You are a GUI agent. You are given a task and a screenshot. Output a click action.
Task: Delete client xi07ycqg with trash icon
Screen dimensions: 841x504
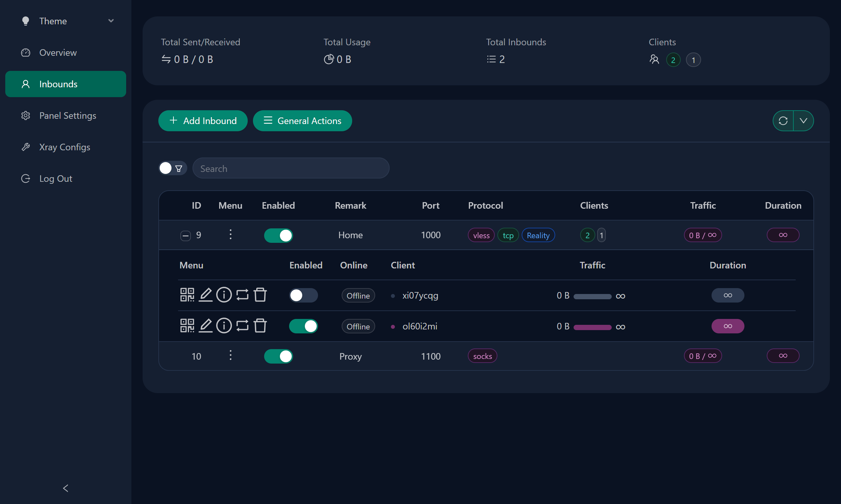click(260, 295)
